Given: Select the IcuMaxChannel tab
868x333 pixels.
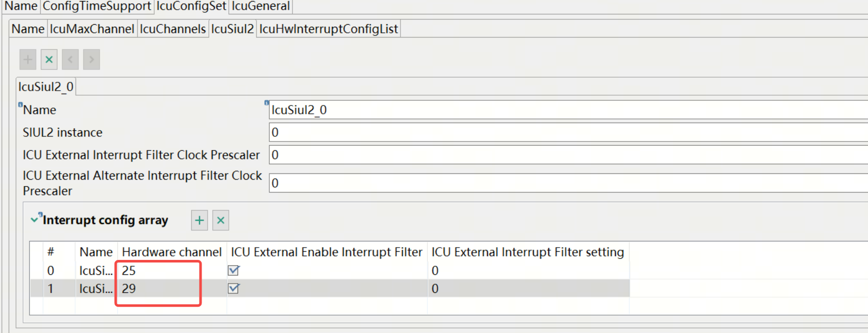Looking at the screenshot, I should click(92, 28).
